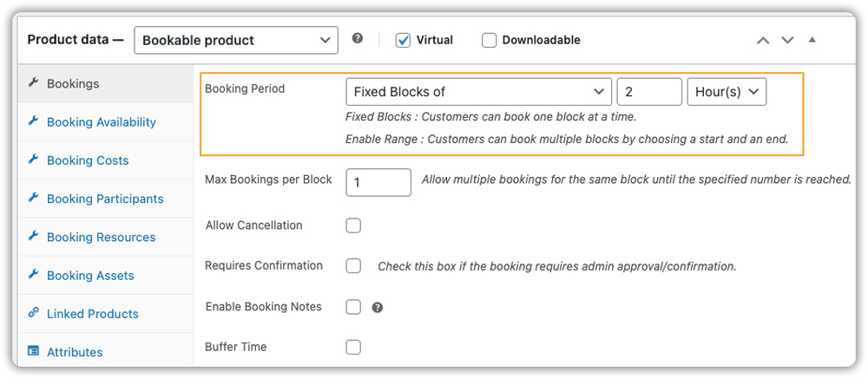Collapse Product data panel with triangle toggle

coord(812,40)
